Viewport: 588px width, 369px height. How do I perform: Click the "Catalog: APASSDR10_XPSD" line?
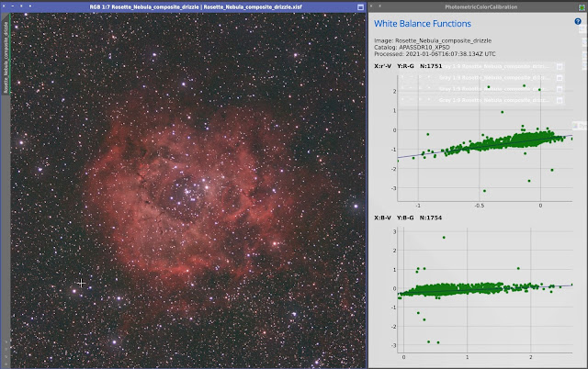coord(412,47)
